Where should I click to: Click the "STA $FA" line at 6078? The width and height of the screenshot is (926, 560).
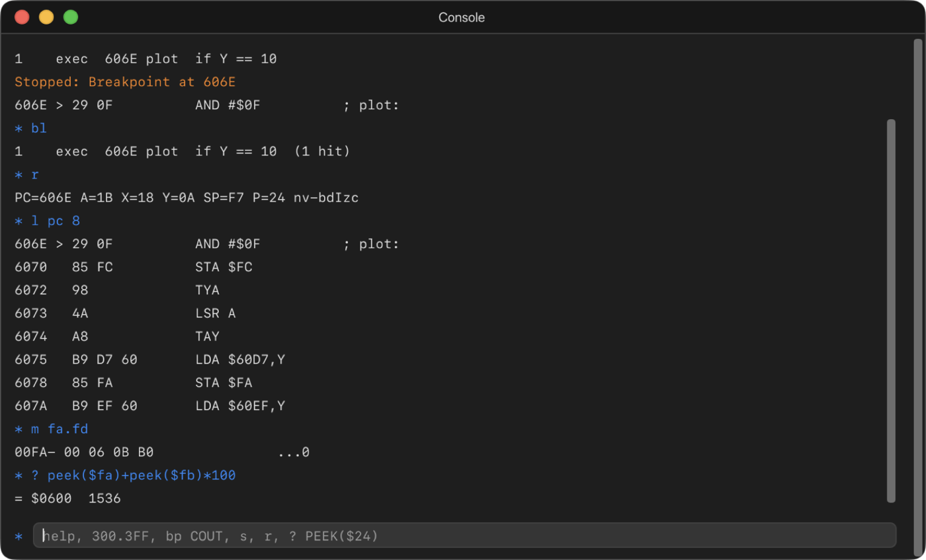pyautogui.click(x=134, y=383)
